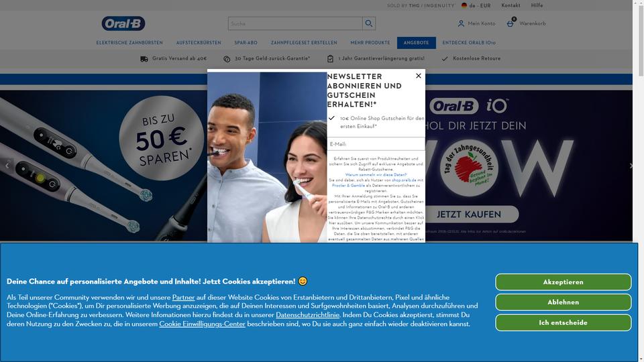Click the Garantieverlängerung clipboard icon
The width and height of the screenshot is (644, 362).
[330, 59]
